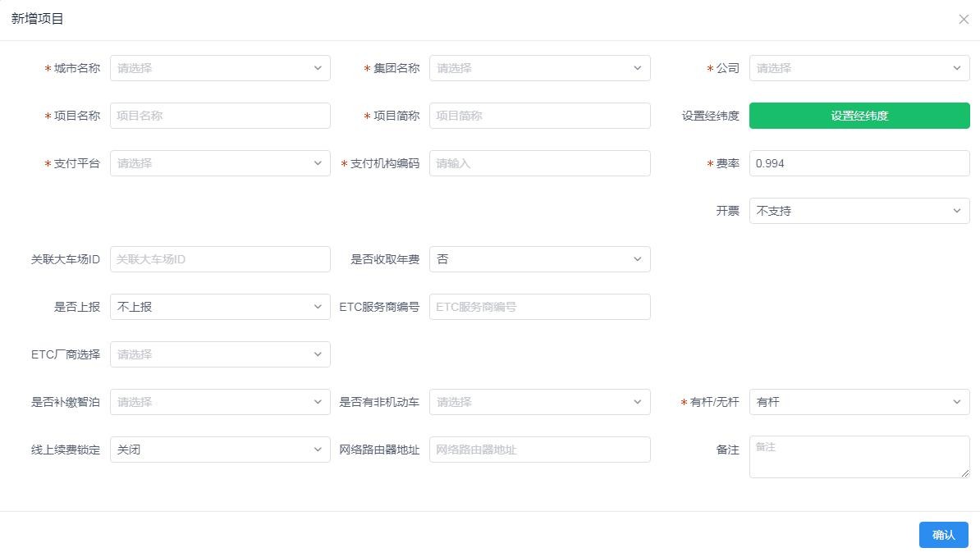Screen dimensions: 980x557
Task: Open the 是否有非机动车 dropdown
Action: pyautogui.click(x=539, y=402)
